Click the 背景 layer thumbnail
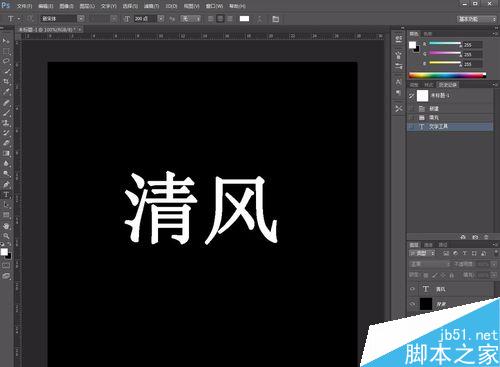Viewport: 500px width, 367px height. tap(426, 304)
